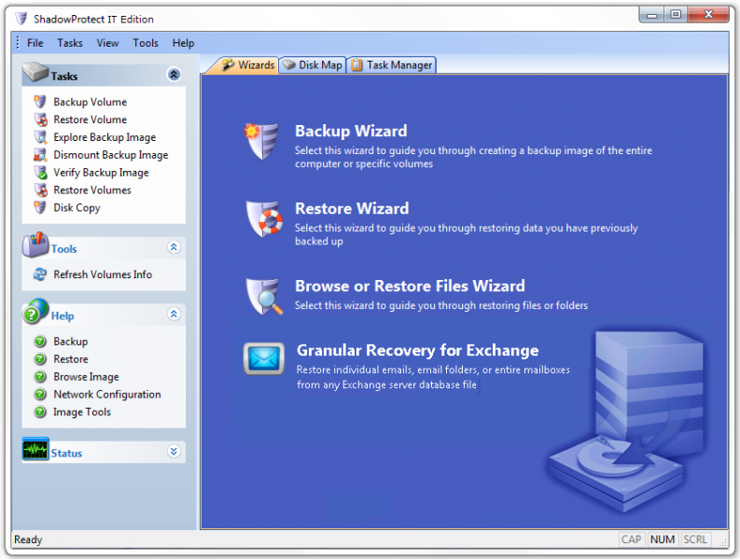Open Granular Recovery for Exchange link

[418, 350]
